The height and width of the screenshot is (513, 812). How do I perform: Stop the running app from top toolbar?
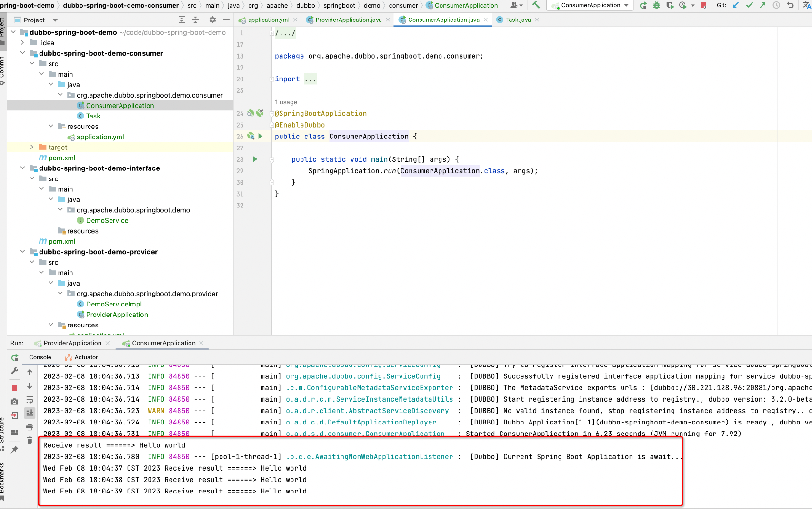[x=703, y=5]
